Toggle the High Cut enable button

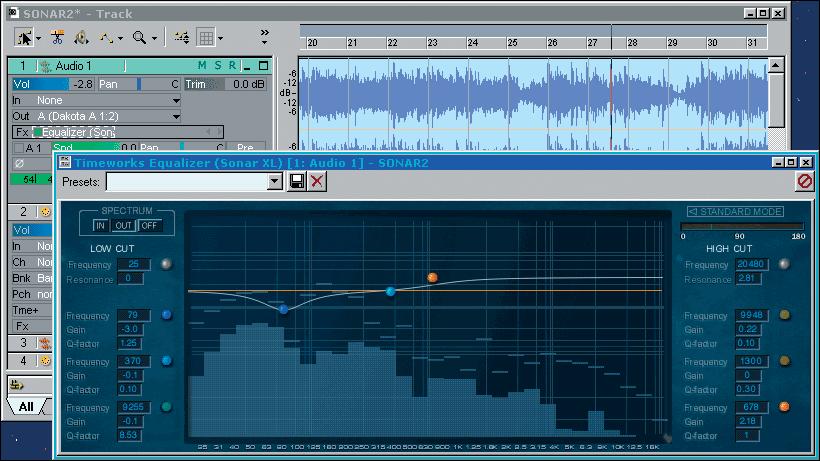(784, 264)
